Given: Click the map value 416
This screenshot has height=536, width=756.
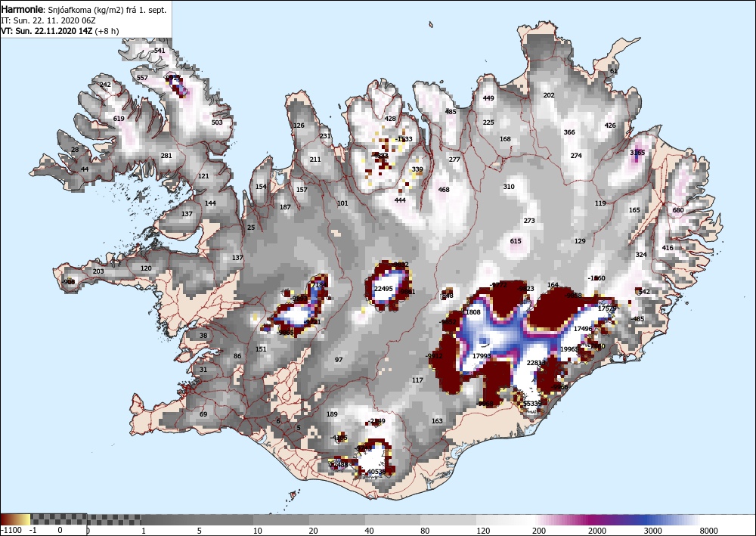Looking at the screenshot, I should [x=668, y=248].
